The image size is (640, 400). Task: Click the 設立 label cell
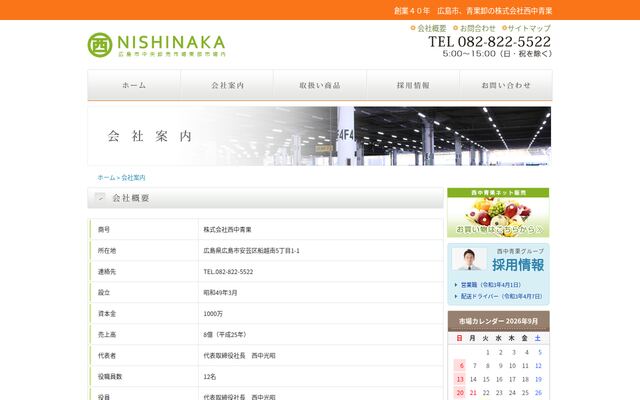pos(144,293)
